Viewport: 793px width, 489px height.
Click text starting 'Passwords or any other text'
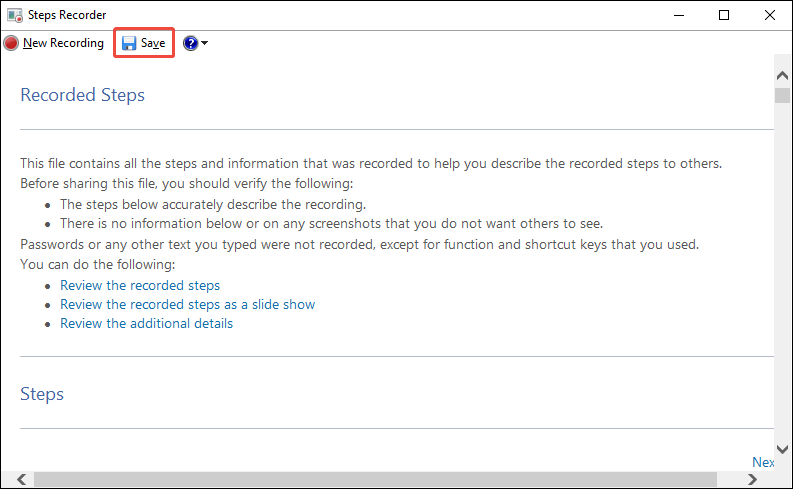pyautogui.click(x=360, y=245)
